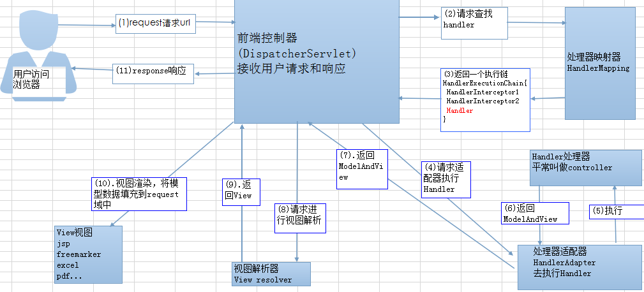
Task: Click the '(6)返回 ModelAndView' box
Action: (535, 213)
